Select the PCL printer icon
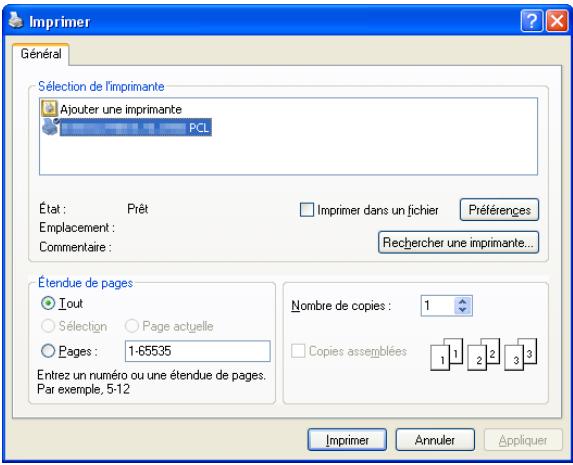The width and height of the screenshot is (573, 465). pos(50,127)
